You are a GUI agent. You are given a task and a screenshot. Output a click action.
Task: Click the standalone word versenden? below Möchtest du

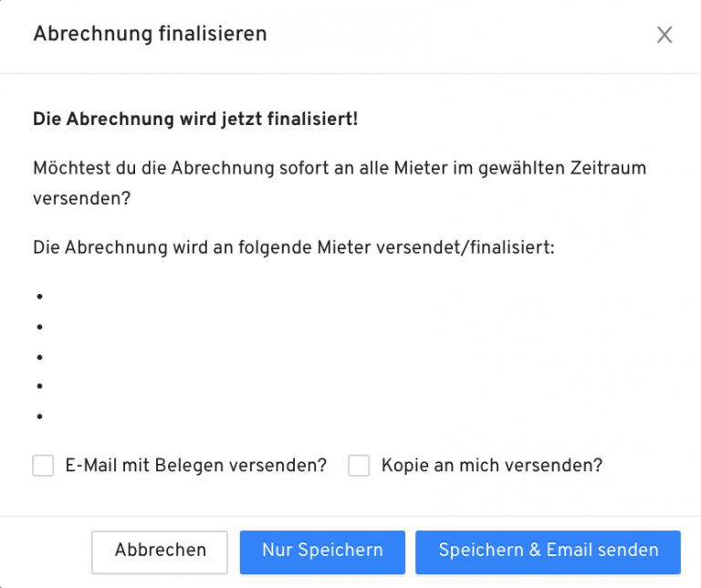[80, 198]
